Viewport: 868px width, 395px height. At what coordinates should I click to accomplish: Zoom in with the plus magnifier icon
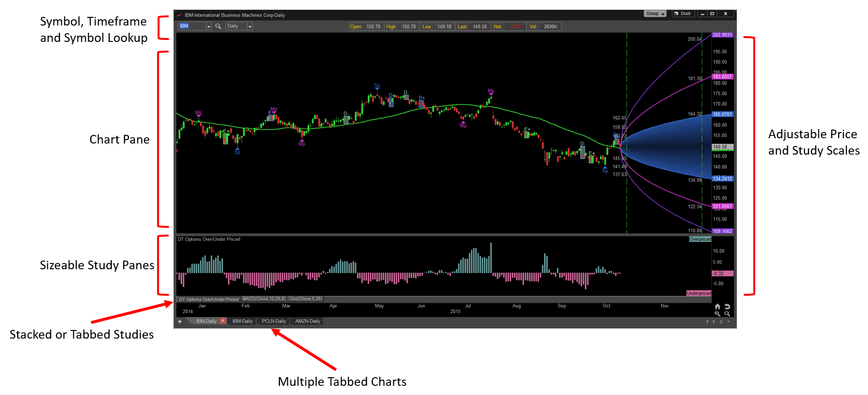[717, 314]
